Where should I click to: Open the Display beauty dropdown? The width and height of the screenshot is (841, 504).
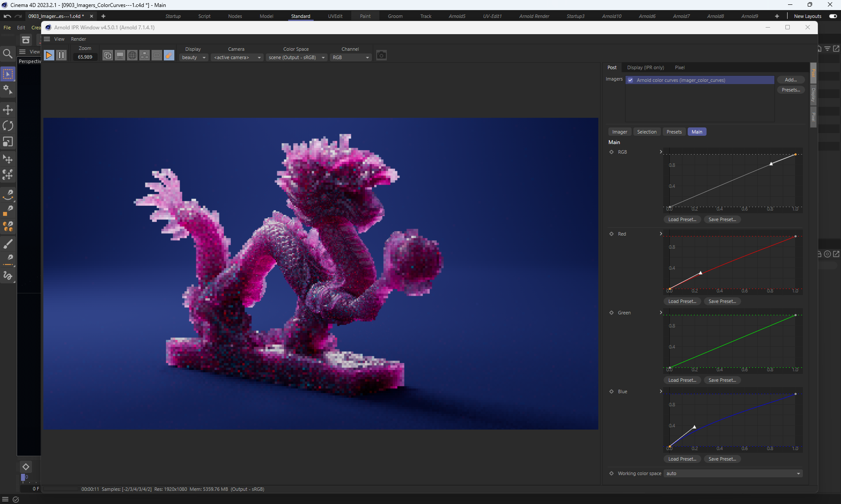(x=194, y=57)
